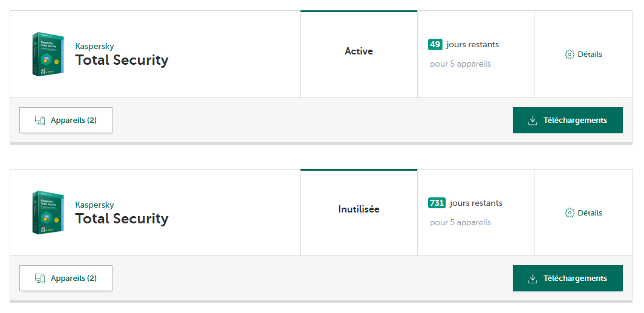Select the Active status label
This screenshot has width=644, height=313.
click(359, 51)
